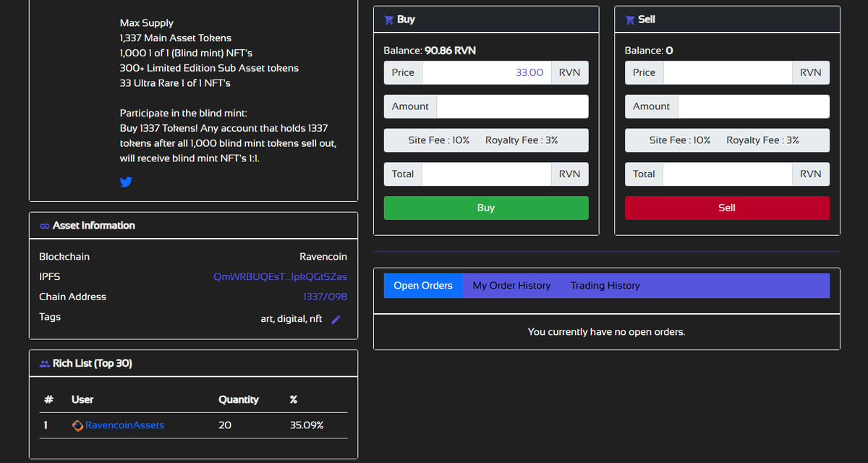Click the green Buy button
The height and width of the screenshot is (463, 868).
click(486, 208)
